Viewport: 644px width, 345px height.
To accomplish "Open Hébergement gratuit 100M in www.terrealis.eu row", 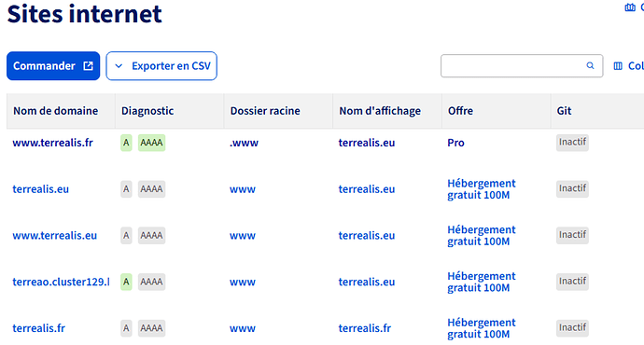I will pos(482,236).
